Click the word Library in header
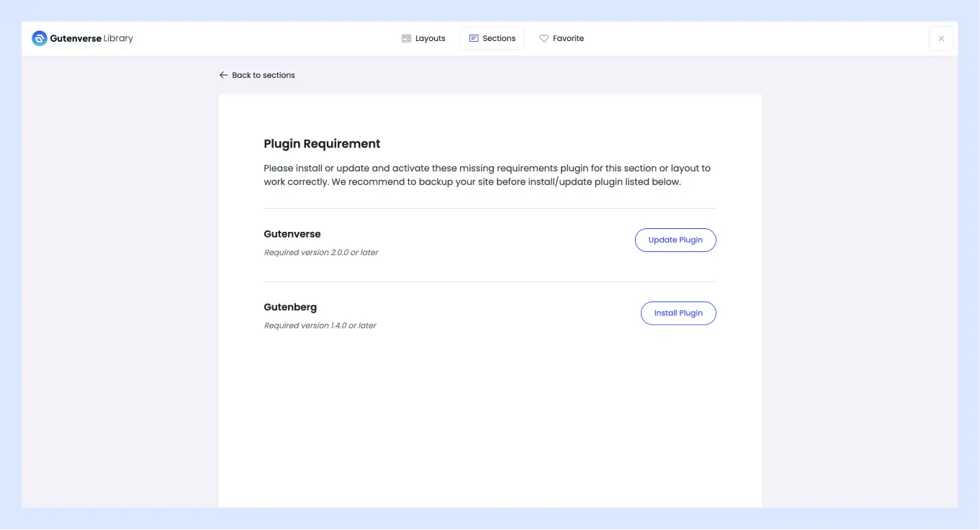This screenshot has width=980, height=530. coord(118,38)
